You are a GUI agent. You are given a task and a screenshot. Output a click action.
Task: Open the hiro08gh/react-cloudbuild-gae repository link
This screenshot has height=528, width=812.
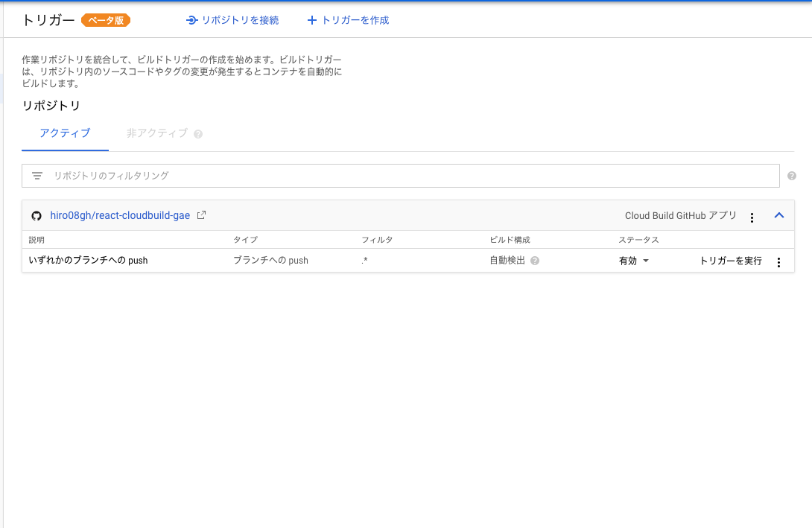coord(120,215)
